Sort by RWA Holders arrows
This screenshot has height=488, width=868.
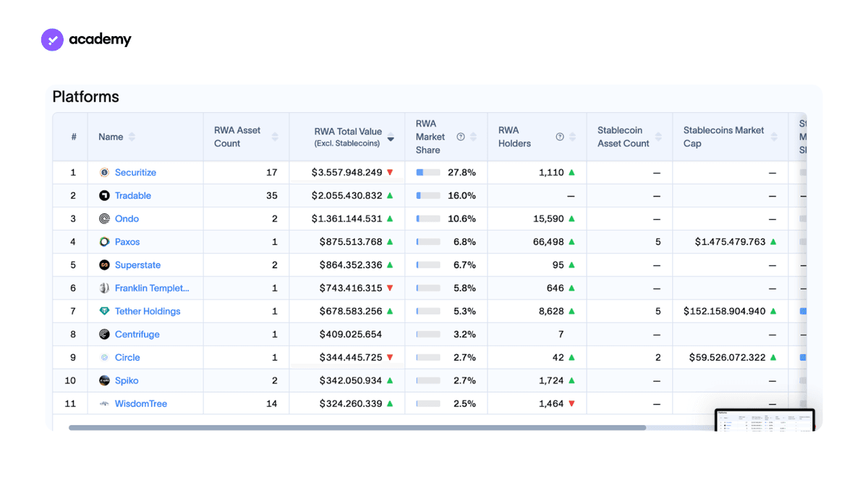pos(572,137)
